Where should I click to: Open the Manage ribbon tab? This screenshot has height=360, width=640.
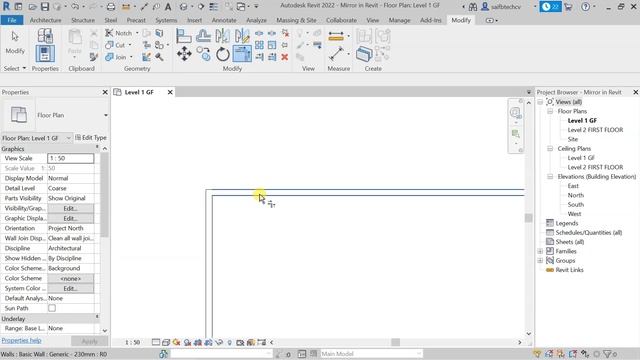point(399,20)
